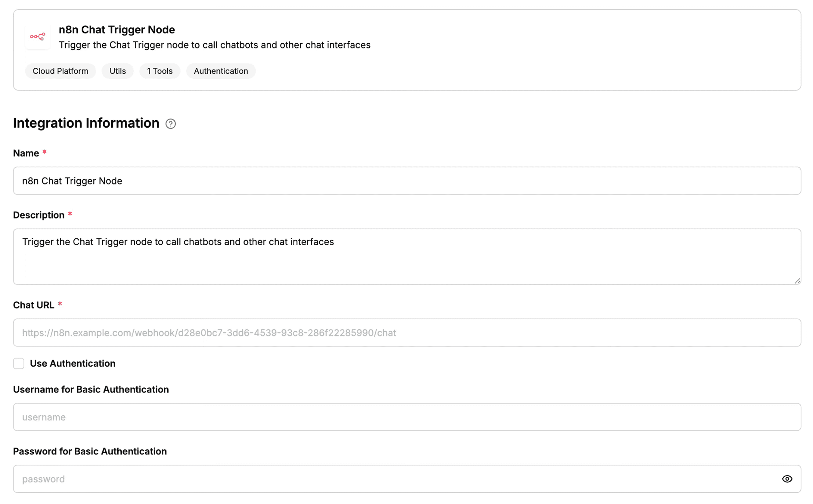Screen dimensions: 813x504
Task: Click the Chat URL input field
Action: coord(407,333)
